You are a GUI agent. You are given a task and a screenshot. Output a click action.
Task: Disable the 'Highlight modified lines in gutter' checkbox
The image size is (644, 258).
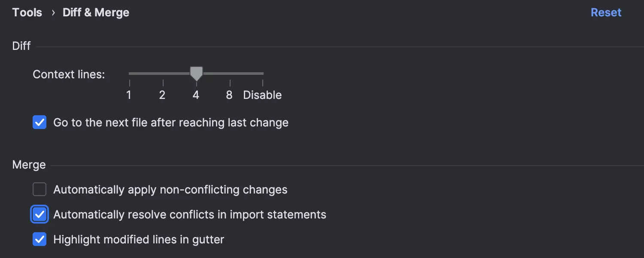point(39,240)
